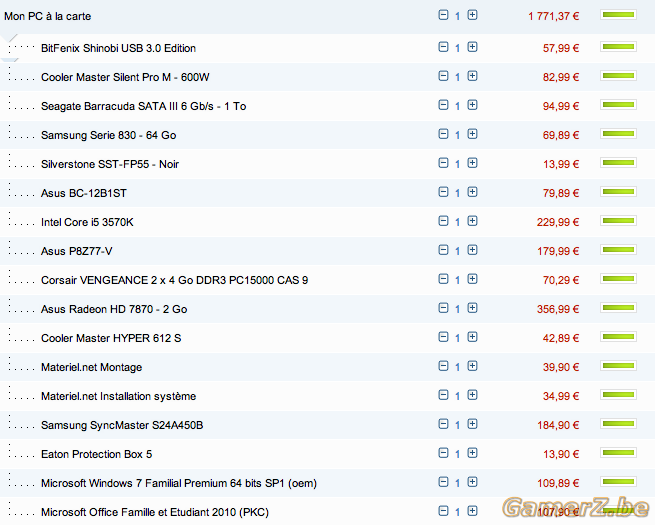Open Samsung Serie 830 - 64 Go

[108, 135]
